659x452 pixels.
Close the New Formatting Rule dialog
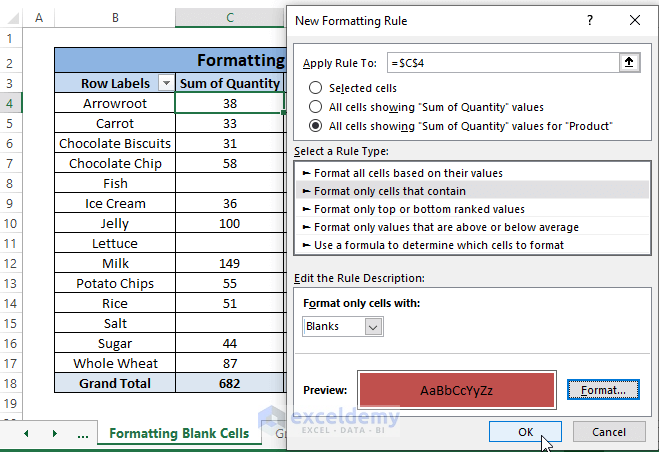635,20
